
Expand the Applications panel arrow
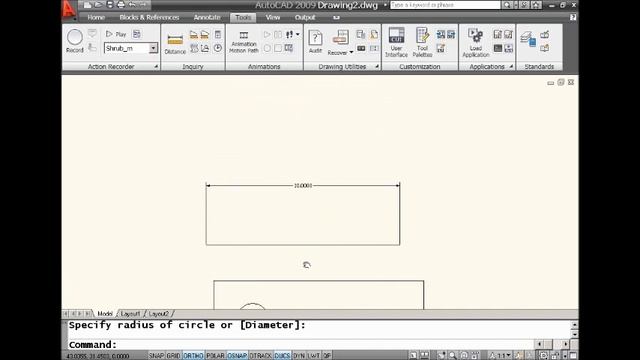click(x=511, y=67)
